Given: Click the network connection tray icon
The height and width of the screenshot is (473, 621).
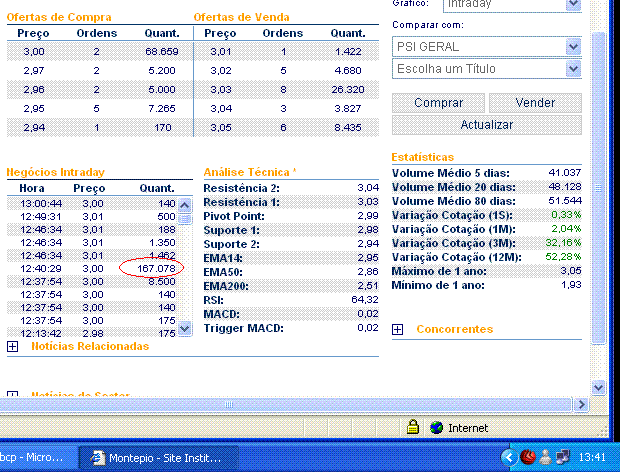Looking at the screenshot, I should coord(563,458).
